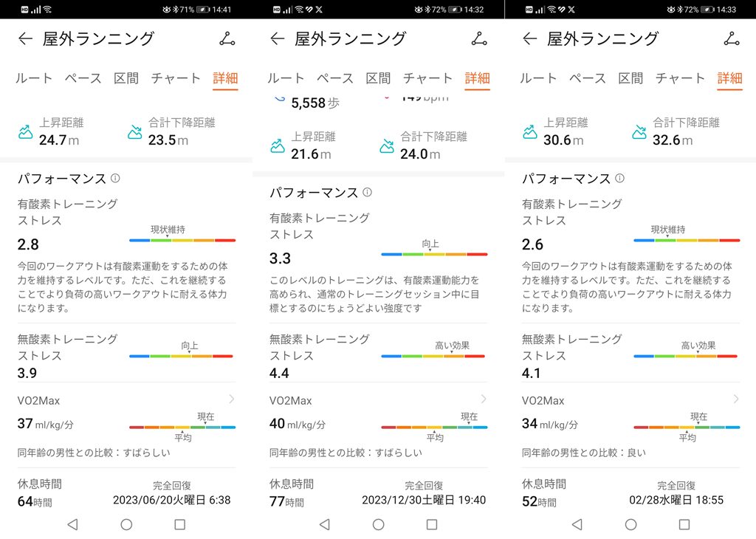Image resolution: width=756 pixels, height=539 pixels.
Task: Expand VO2Max details chevron for 34 ml/kg/分
Action: pos(736,399)
